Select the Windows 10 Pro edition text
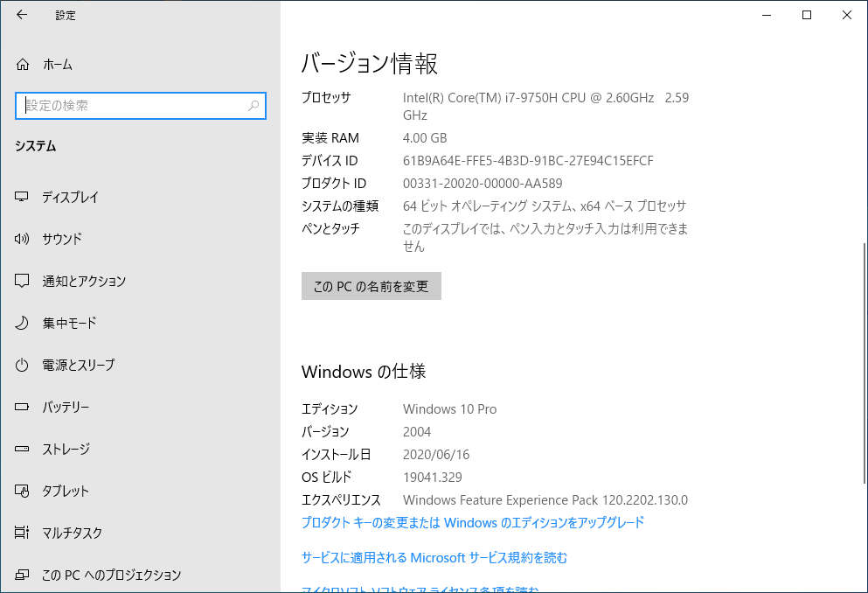 (449, 409)
